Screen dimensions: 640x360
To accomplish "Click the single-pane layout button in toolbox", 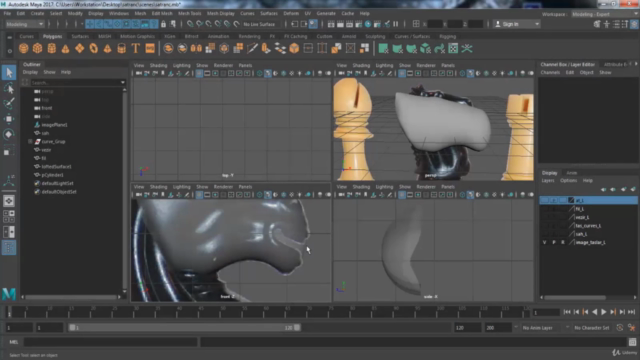I will (9, 201).
